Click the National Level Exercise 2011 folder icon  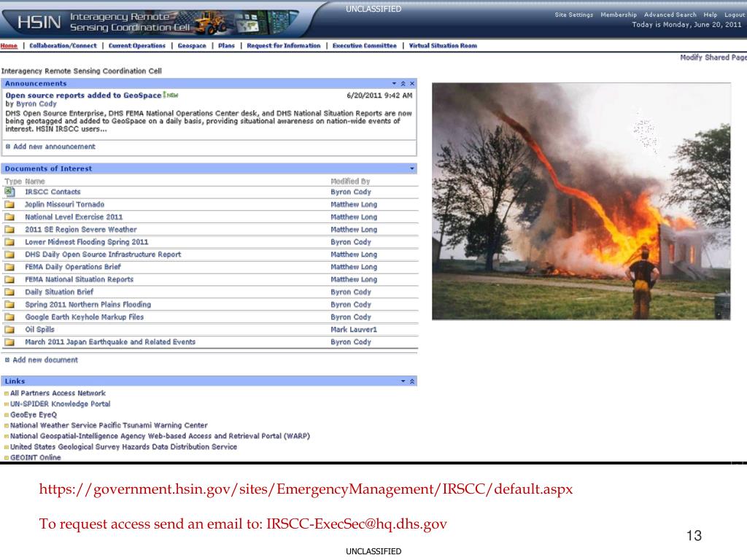click(9, 217)
